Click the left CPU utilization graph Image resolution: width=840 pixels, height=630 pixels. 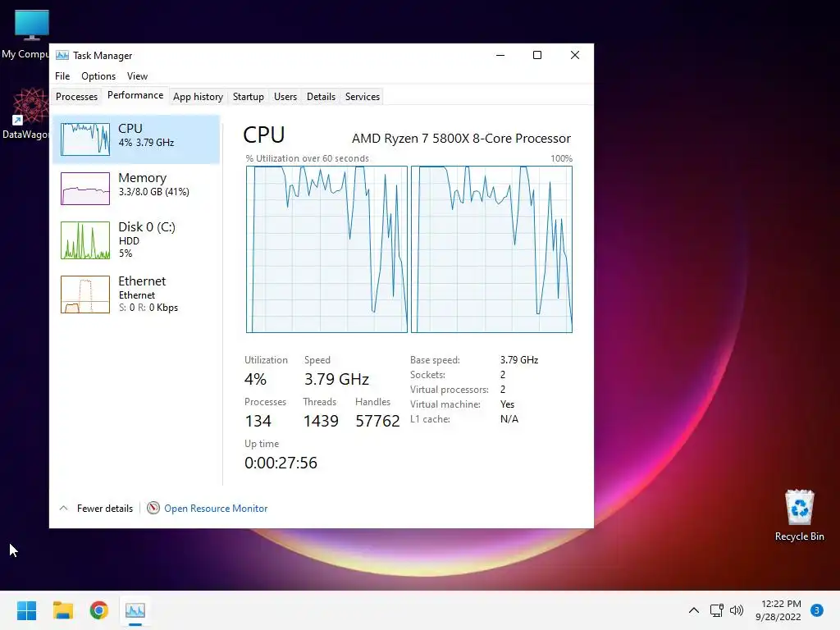pyautogui.click(x=326, y=249)
